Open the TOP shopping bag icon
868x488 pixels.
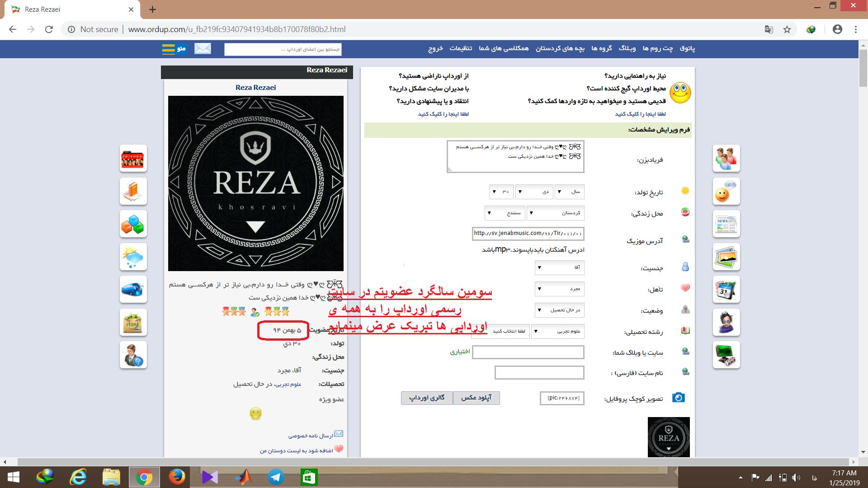point(133,322)
